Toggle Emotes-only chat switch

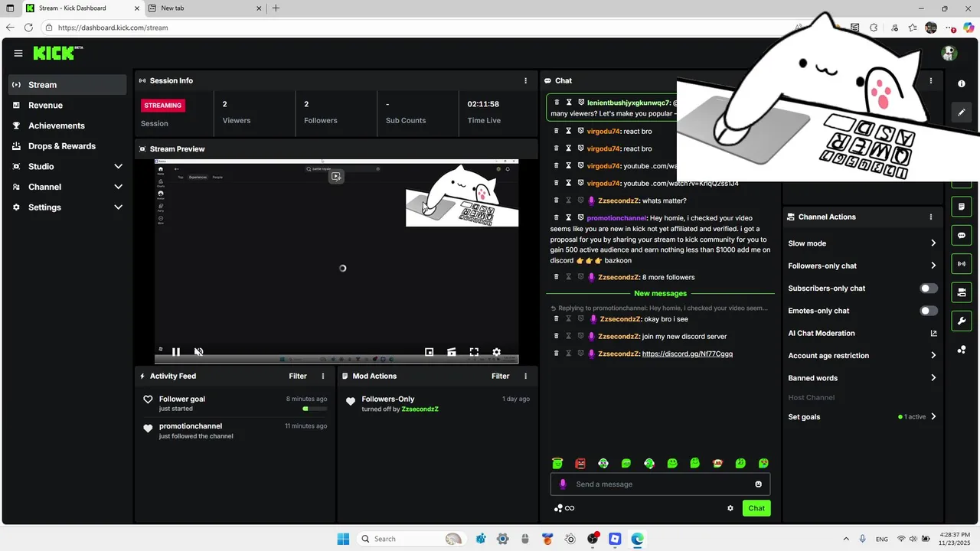[x=929, y=311]
